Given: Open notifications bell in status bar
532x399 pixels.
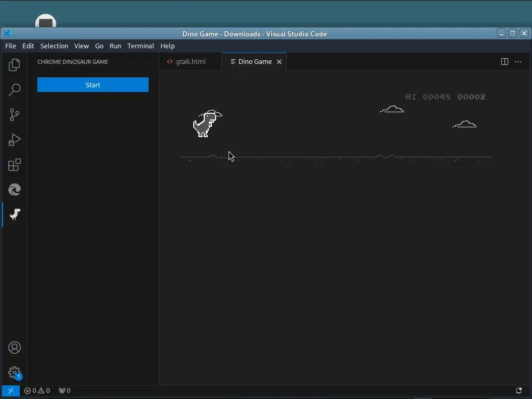Looking at the screenshot, I should [519, 391].
